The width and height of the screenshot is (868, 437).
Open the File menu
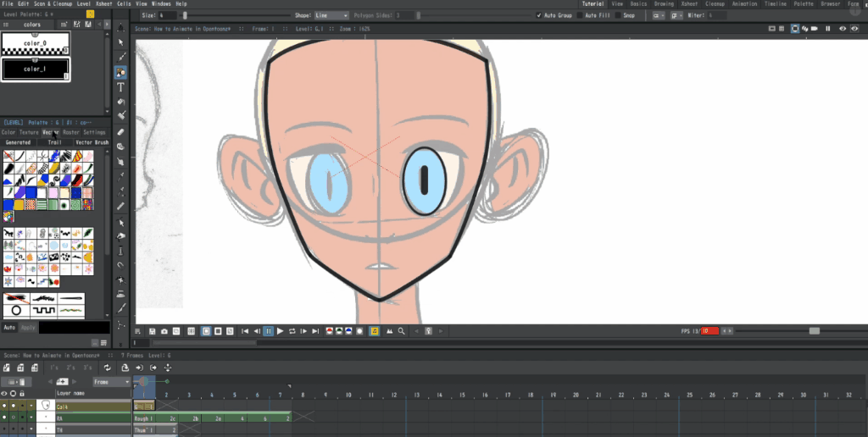click(x=8, y=4)
